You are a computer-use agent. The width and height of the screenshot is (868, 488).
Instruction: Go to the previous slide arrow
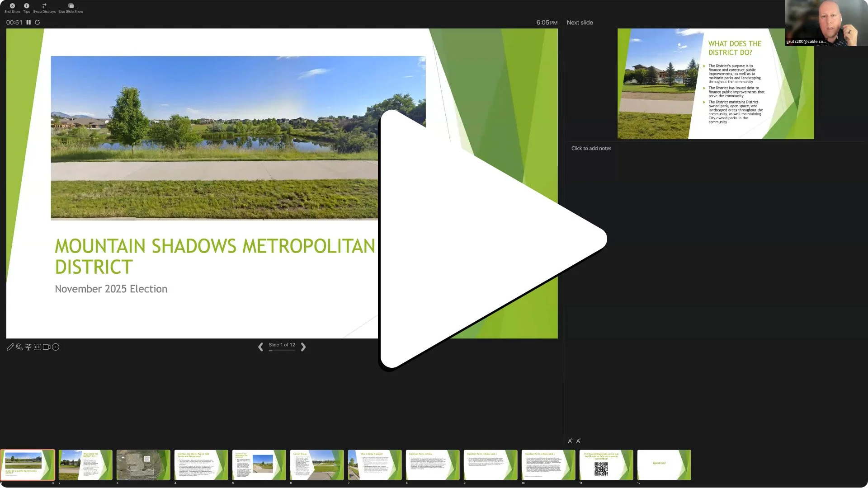260,347
